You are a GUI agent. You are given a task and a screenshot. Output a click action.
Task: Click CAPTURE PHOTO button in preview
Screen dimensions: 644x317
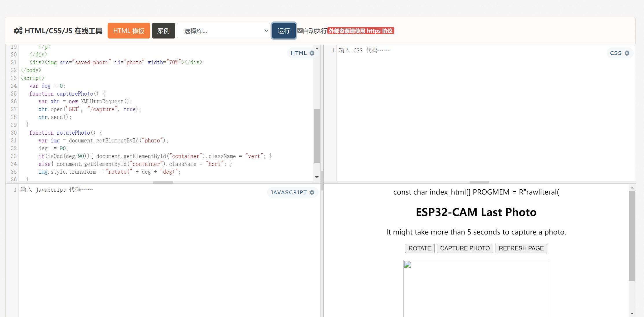point(465,248)
